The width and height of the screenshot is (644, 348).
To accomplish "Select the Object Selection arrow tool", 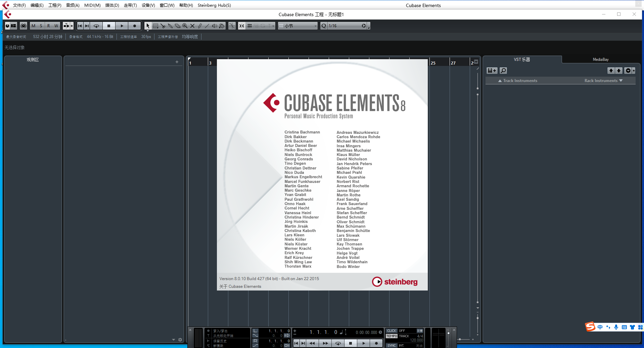I will pos(148,26).
